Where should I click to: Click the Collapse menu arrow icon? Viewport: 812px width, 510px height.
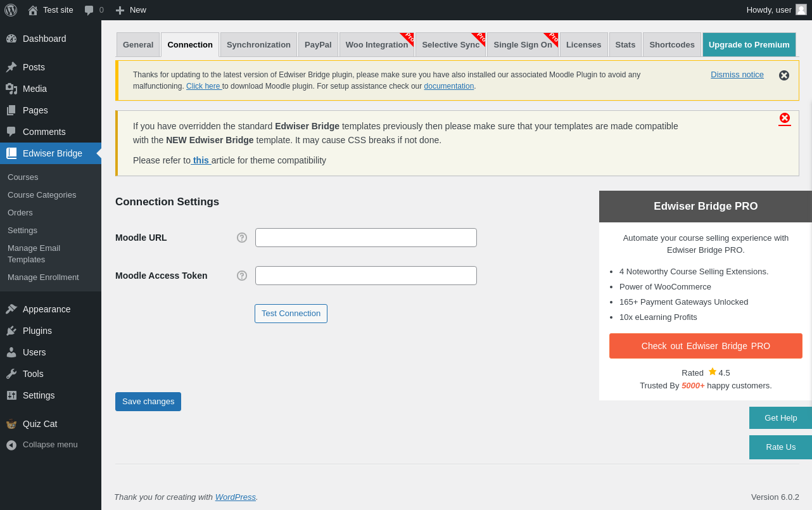[11, 445]
